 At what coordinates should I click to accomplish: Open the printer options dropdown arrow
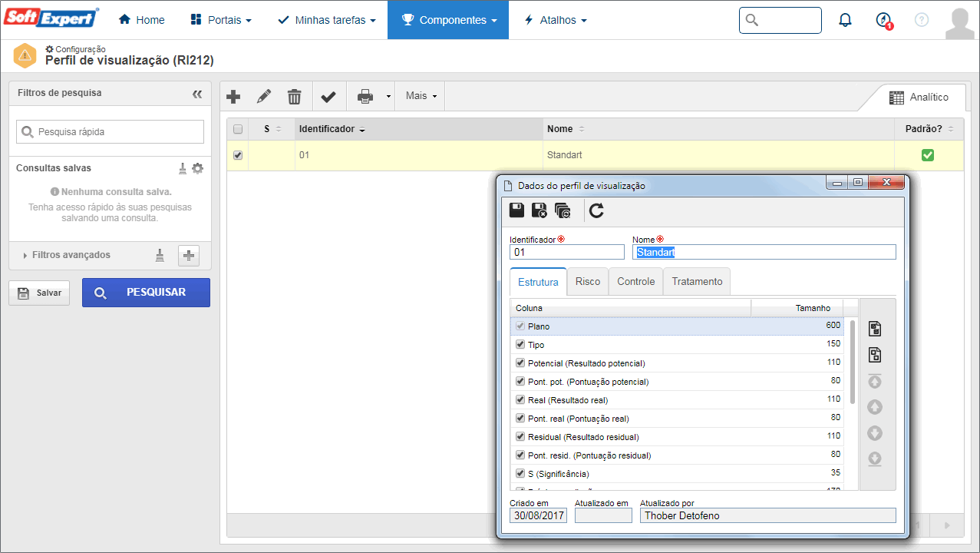[x=388, y=97]
